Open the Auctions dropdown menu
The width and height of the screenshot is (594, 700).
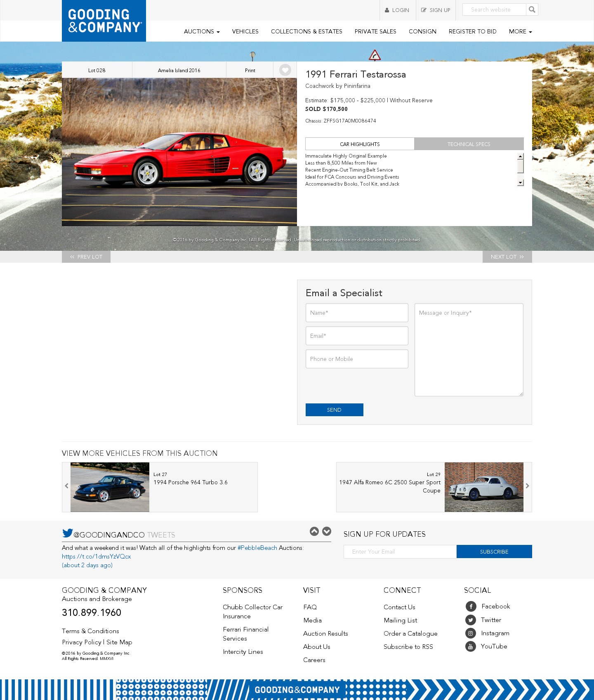tap(202, 31)
